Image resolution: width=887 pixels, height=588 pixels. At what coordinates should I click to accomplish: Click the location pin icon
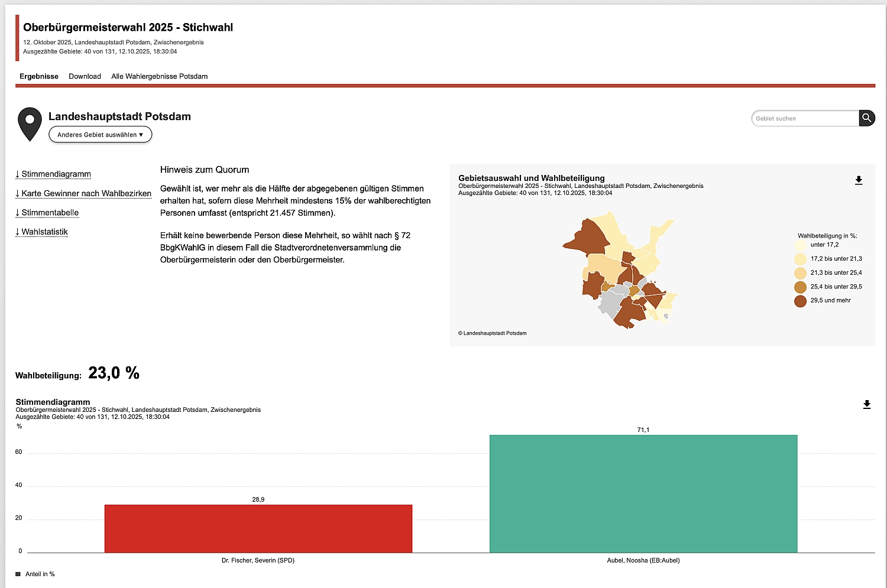click(30, 123)
